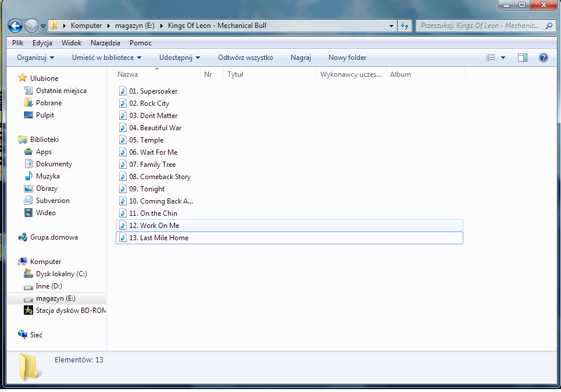Click the Forward navigation arrow
This screenshot has width=561, height=392.
(x=31, y=26)
